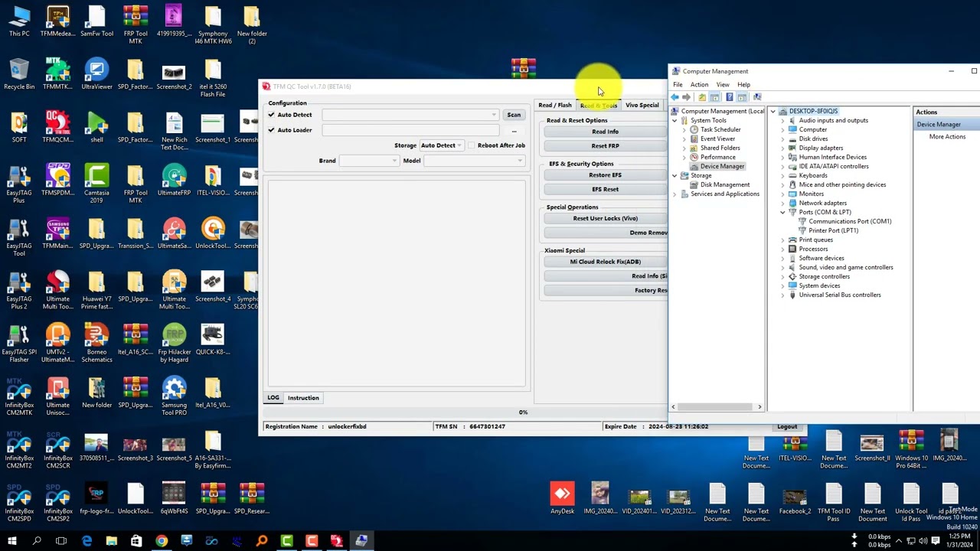
Task: Open File menu in Computer Management
Action: pyautogui.click(x=678, y=84)
